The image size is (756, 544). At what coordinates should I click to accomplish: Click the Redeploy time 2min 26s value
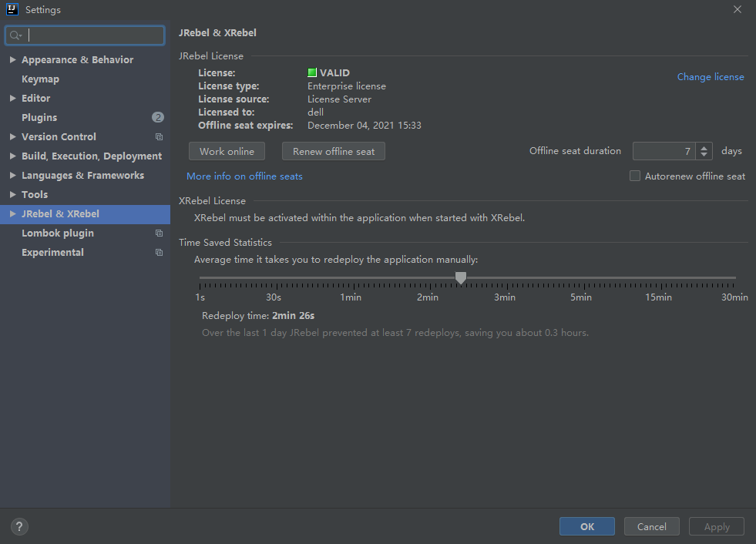tap(293, 316)
